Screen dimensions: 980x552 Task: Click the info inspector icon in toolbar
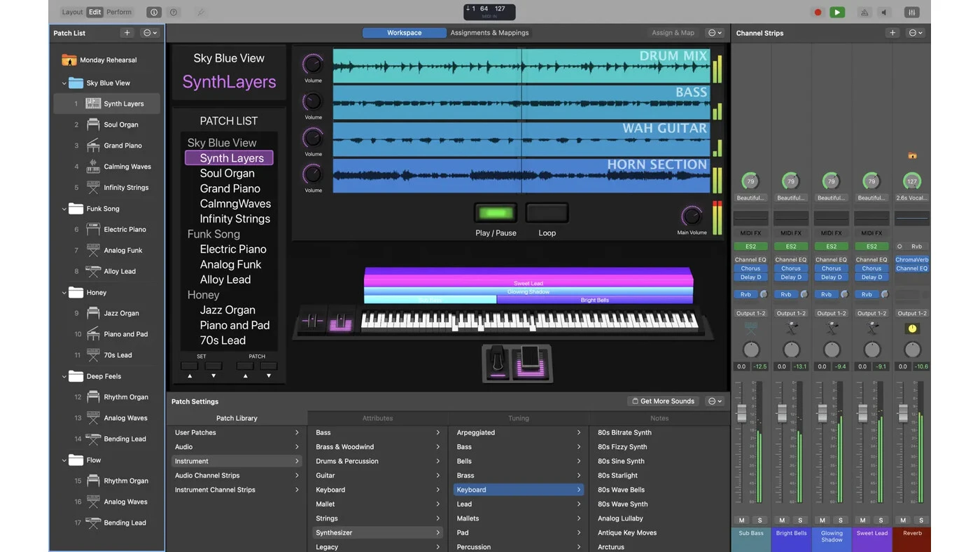[154, 12]
